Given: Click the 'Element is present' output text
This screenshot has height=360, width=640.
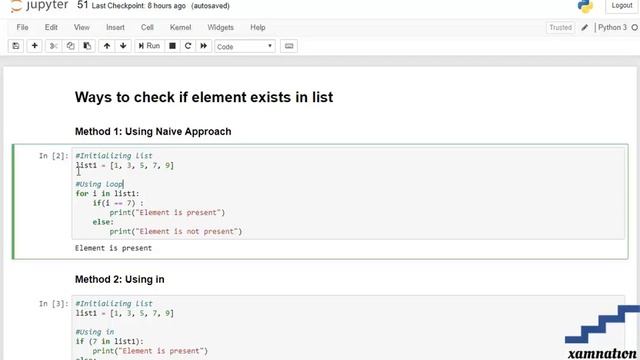Looking at the screenshot, I should [x=113, y=248].
